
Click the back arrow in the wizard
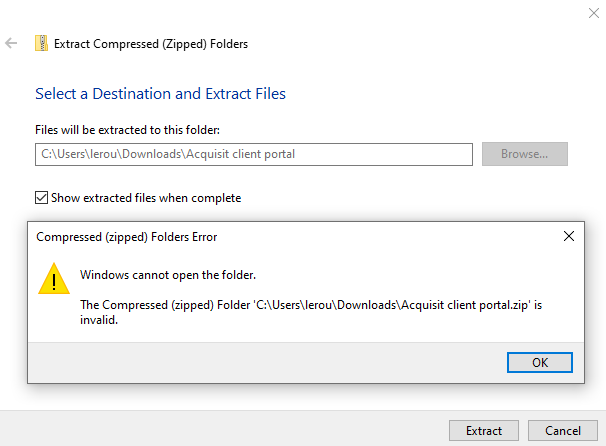pos(11,43)
